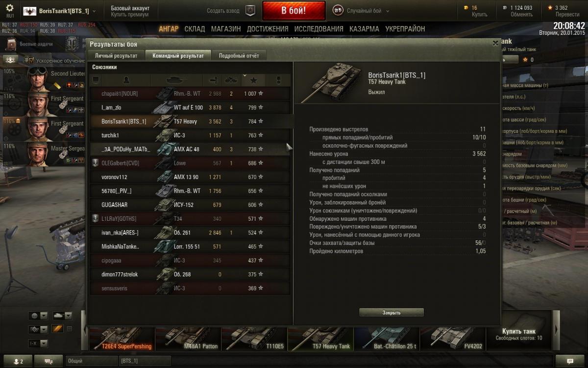Sort allies by player name icon
The height and width of the screenshot is (368, 588).
(126, 80)
